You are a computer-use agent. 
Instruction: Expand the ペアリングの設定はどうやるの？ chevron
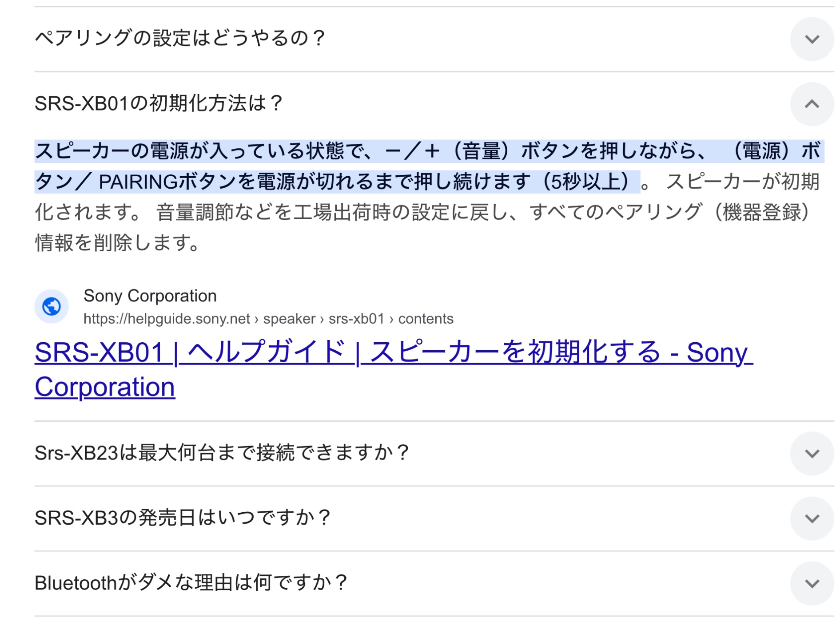point(811,39)
